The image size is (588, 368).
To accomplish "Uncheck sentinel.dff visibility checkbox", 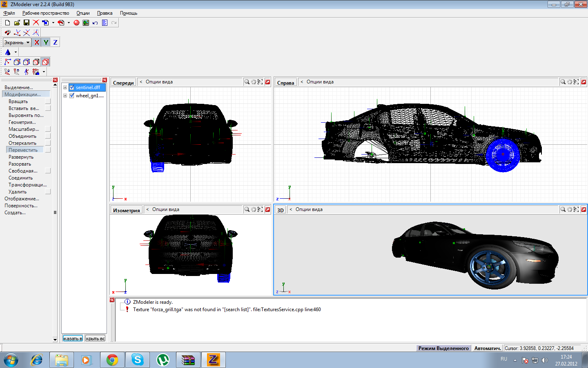I will click(72, 88).
